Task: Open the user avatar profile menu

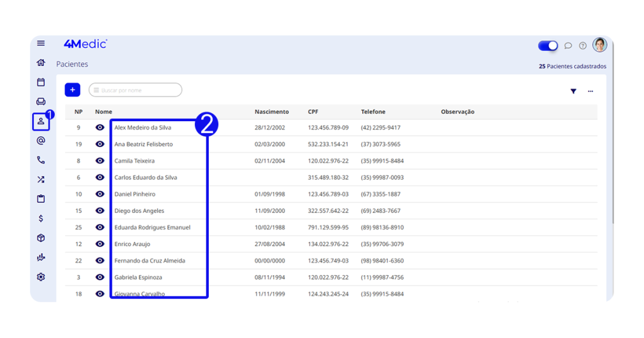Action: [x=599, y=45]
